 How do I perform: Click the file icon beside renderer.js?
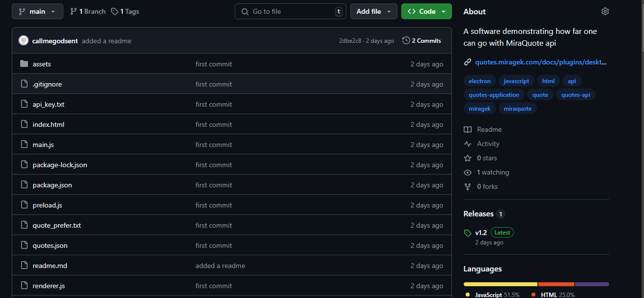click(x=24, y=286)
